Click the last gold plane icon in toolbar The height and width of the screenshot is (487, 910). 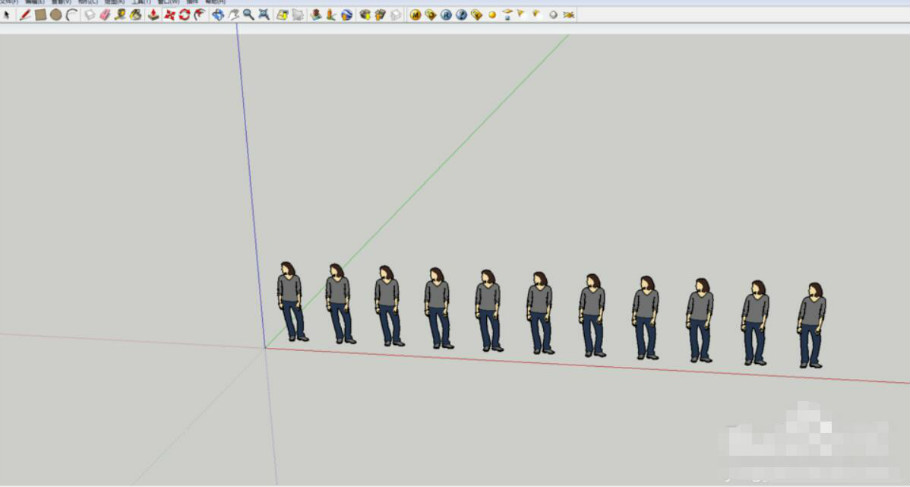[569, 15]
